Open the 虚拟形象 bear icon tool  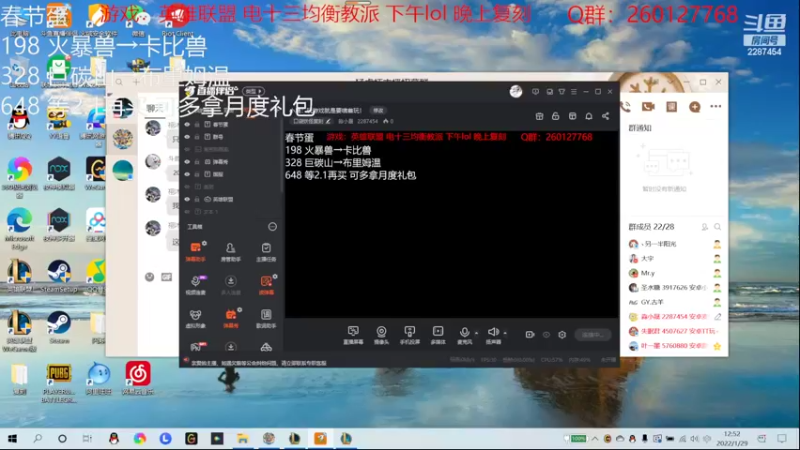coord(195,317)
